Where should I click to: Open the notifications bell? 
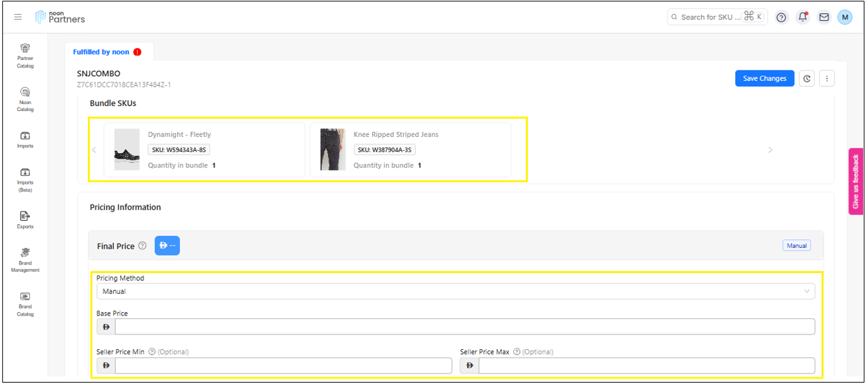(802, 17)
